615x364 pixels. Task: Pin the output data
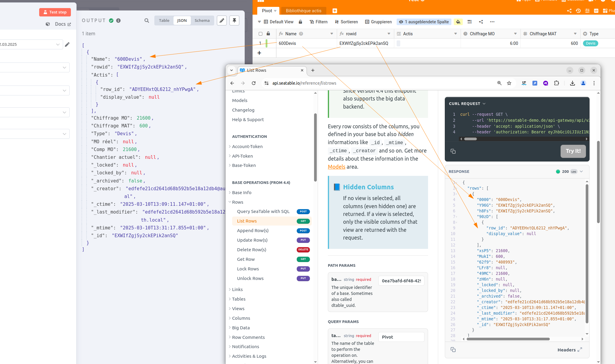click(234, 20)
